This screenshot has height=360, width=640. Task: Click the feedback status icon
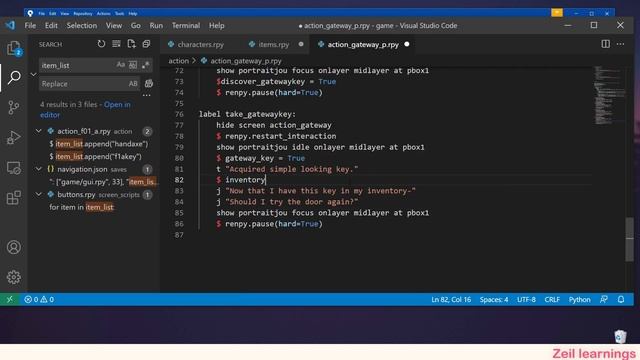click(x=604, y=300)
